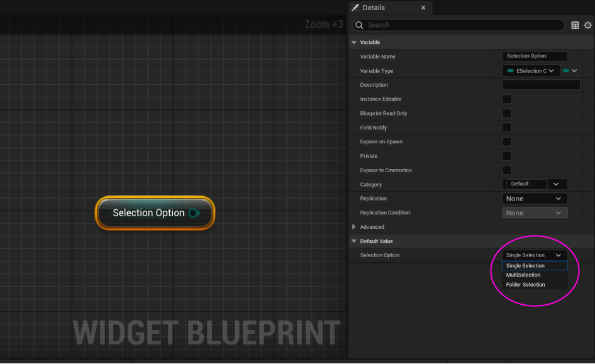Click the search magnifier icon

point(359,25)
